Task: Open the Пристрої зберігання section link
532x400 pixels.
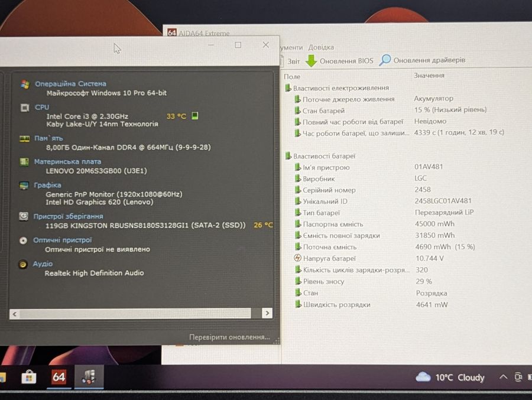Action: [68, 216]
